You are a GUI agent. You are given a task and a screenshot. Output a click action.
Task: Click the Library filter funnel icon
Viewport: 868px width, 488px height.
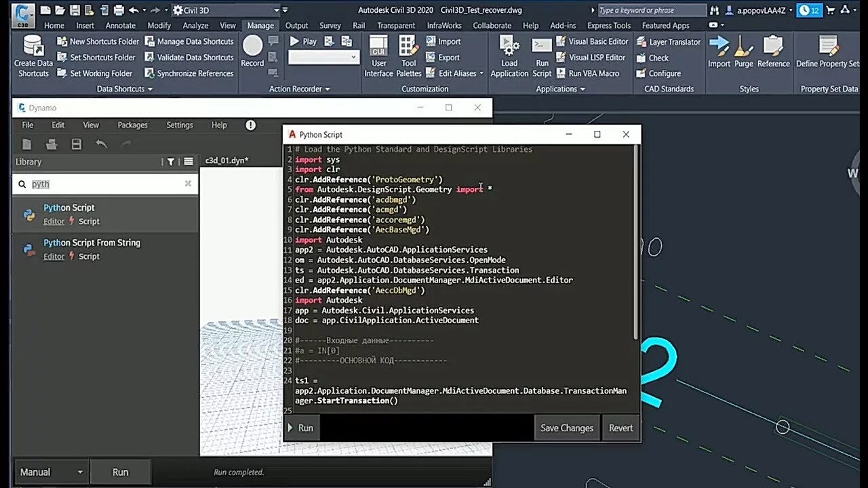pos(171,162)
